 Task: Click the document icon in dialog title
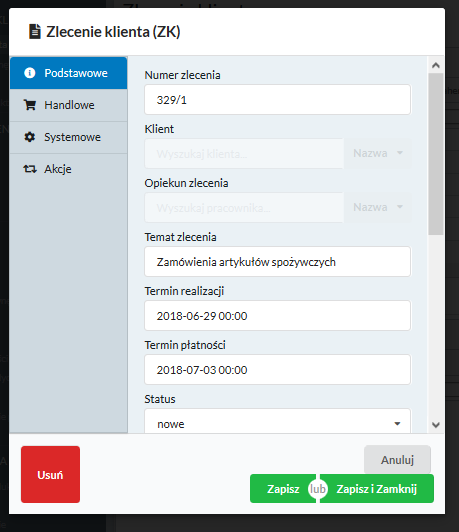tap(35, 32)
